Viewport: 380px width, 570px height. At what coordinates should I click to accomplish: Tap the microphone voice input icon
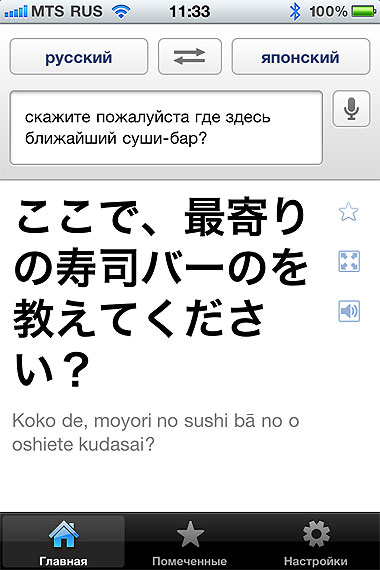coord(351,109)
